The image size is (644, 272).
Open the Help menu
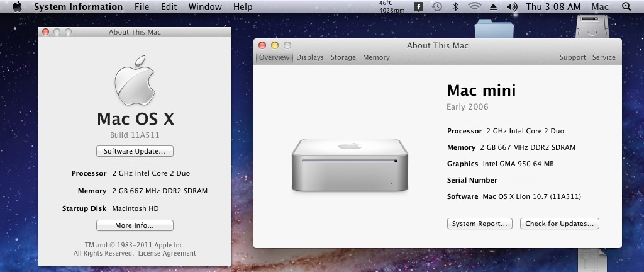pyautogui.click(x=243, y=6)
